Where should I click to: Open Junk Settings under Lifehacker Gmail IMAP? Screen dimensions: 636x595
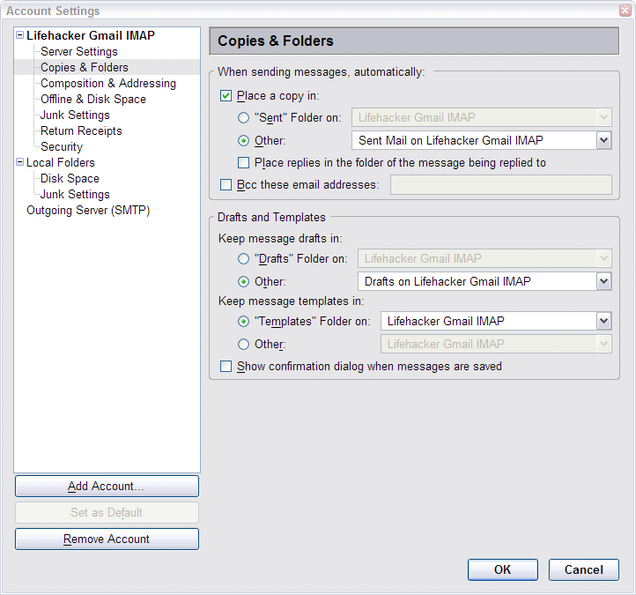tap(75, 115)
